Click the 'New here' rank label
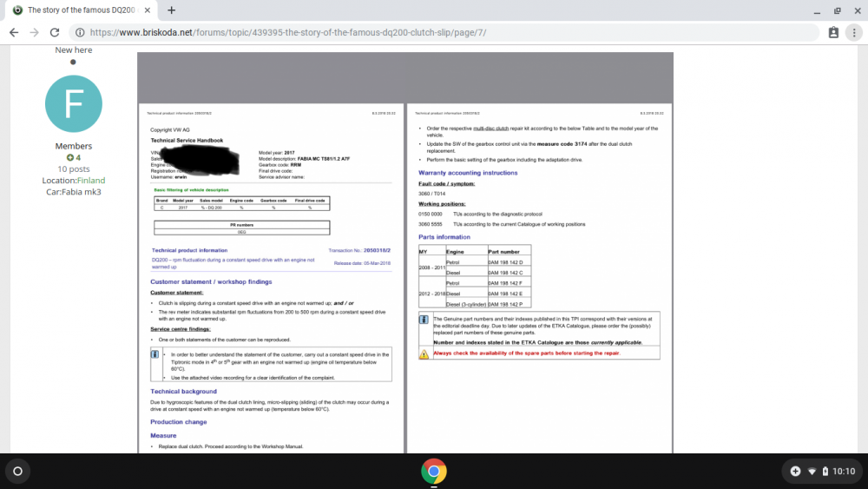Screen dimensions: 868x489 pos(74,50)
